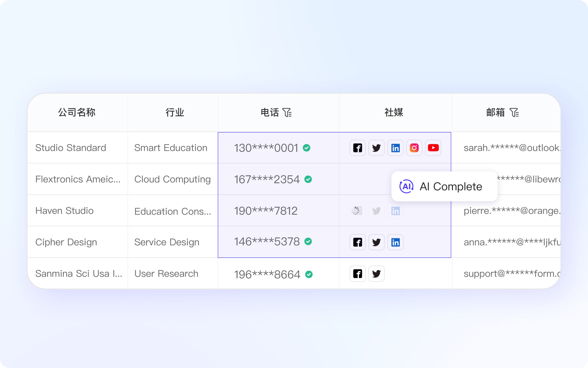588x368 pixels.
Task: Select the 邮箱 column header label
Action: click(x=496, y=113)
